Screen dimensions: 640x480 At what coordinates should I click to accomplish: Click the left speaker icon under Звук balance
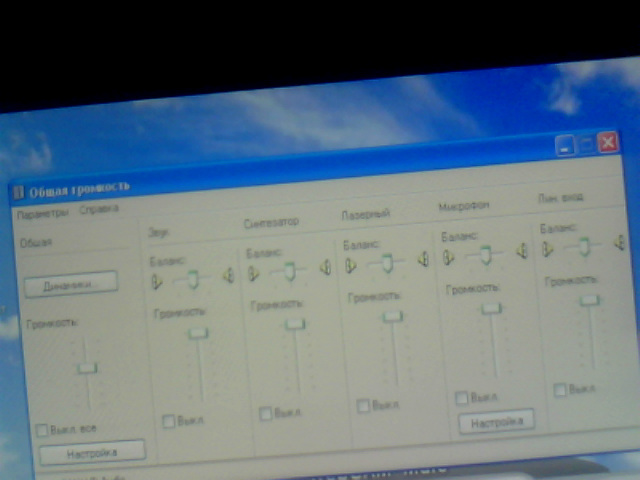[157, 281]
